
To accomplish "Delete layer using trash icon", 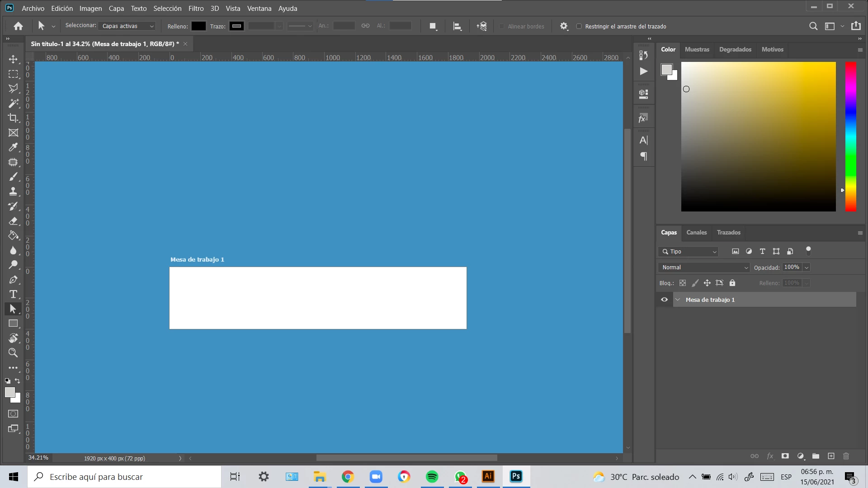I will tap(846, 456).
